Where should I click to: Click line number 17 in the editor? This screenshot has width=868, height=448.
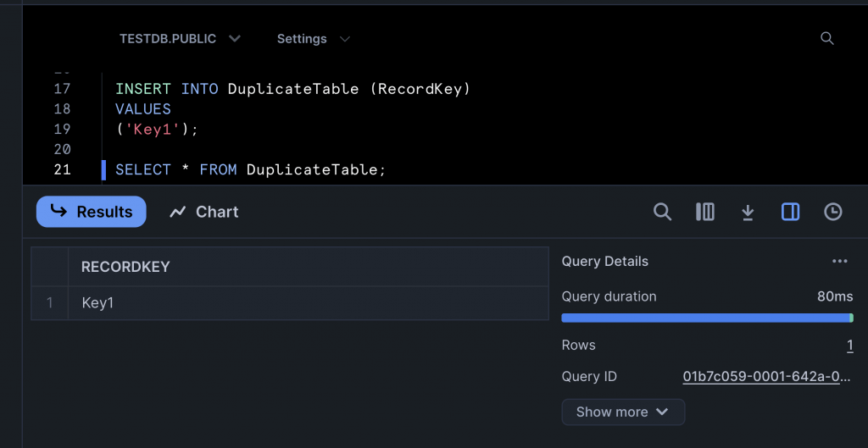click(x=62, y=88)
